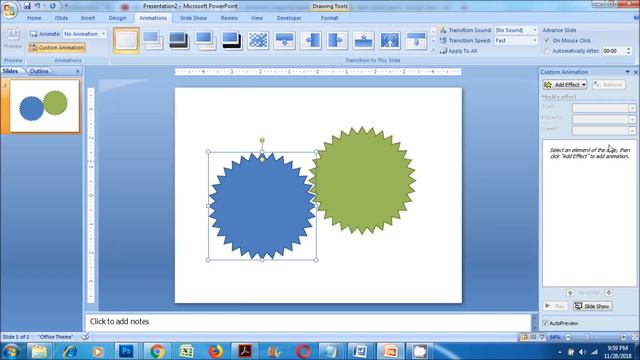This screenshot has height=360, width=640.
Task: Apply the second transition effect (Fade Smoothly)
Action: (x=152, y=40)
